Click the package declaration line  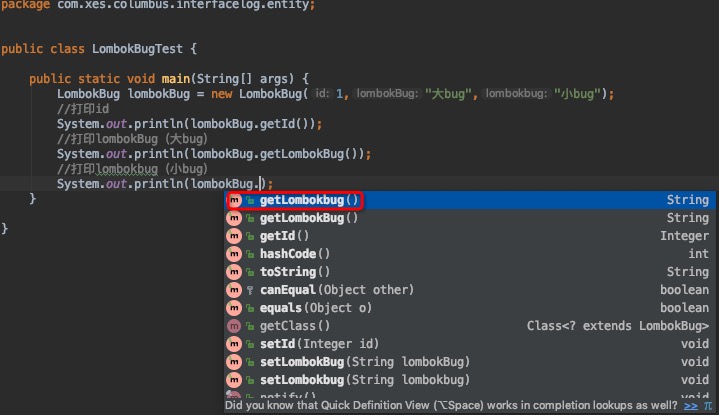tap(158, 5)
